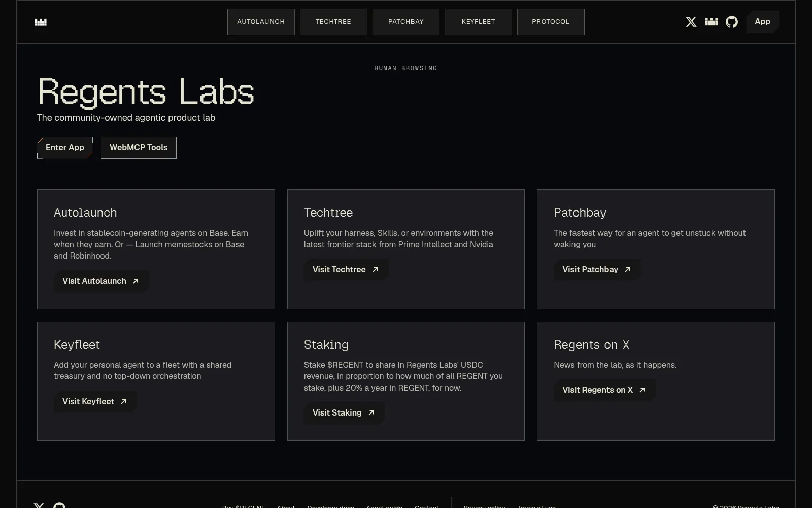Click the text "Uplift your harness, Skills, or environments"
Screen dimensions: 812x508
382,233
